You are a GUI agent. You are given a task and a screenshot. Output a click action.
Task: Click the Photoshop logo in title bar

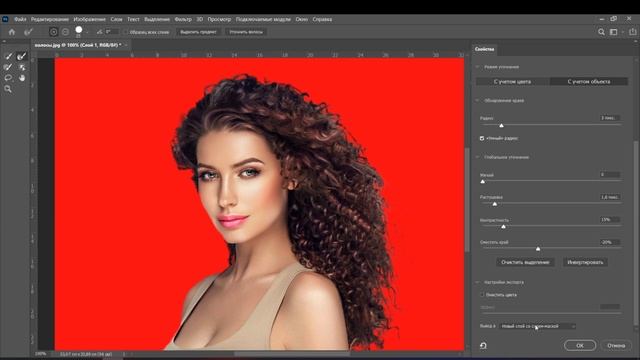point(5,19)
